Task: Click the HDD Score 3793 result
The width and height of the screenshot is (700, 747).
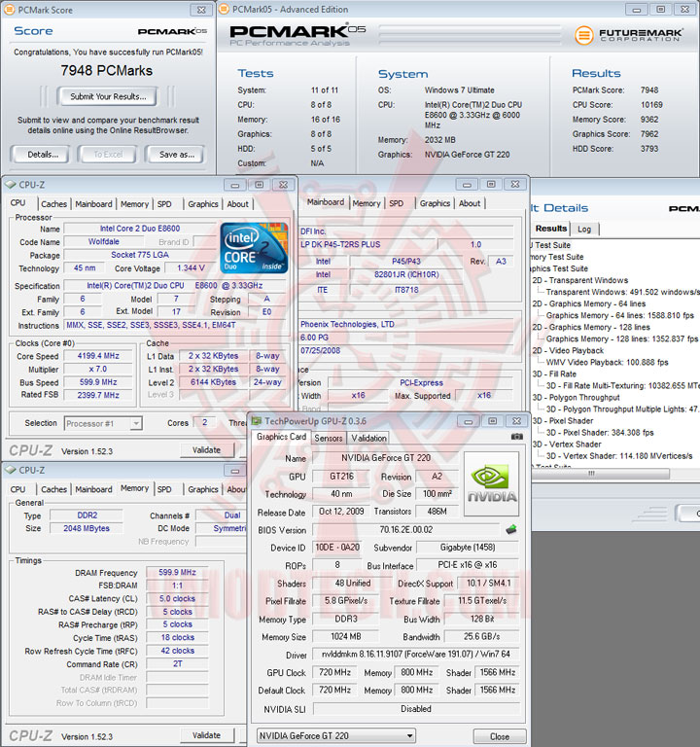Action: (649, 149)
